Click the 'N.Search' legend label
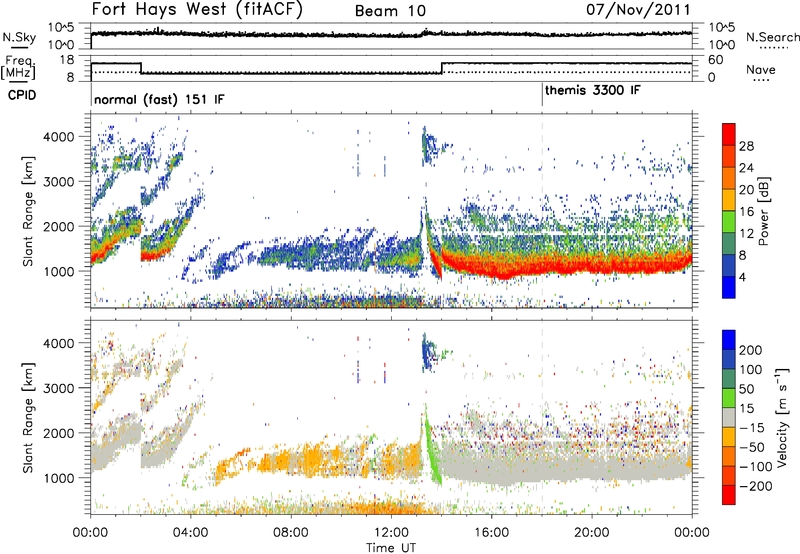Viewport: 800px width, 554px height. pyautogui.click(x=772, y=37)
